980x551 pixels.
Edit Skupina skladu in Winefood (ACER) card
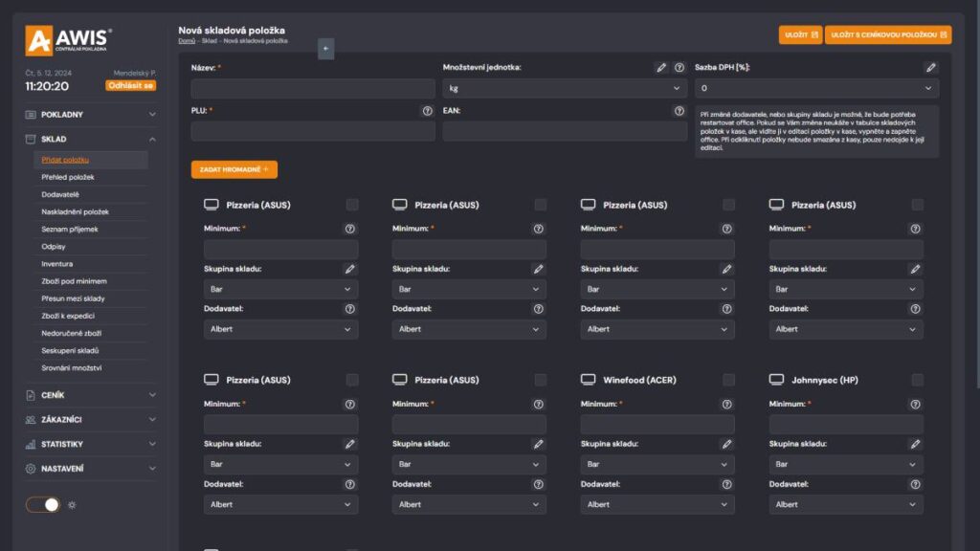tap(726, 444)
